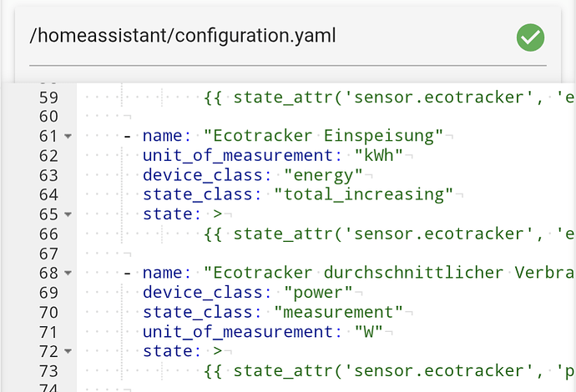Place cursor in "Ecotracker Einspeisung" name value
The width and height of the screenshot is (576, 392).
[x=323, y=136]
